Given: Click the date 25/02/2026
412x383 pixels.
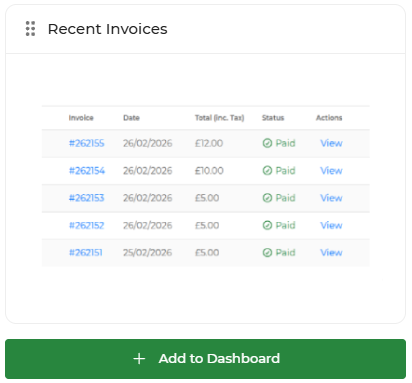Looking at the screenshot, I should click(x=148, y=253).
